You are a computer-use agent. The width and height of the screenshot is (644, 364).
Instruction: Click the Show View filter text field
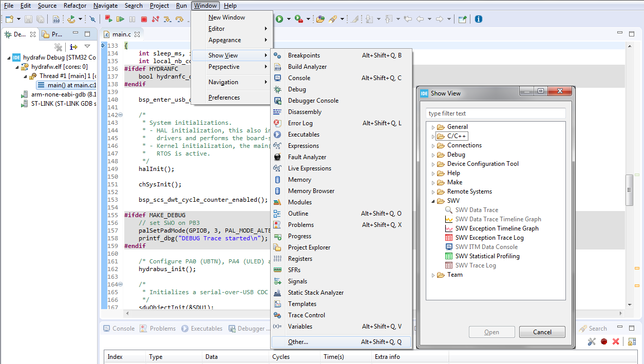pos(495,113)
